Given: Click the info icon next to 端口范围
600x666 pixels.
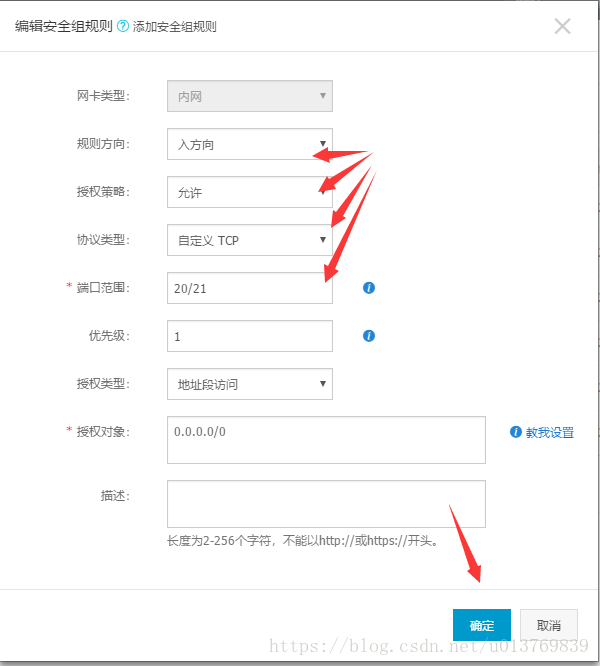Looking at the screenshot, I should click(x=369, y=288).
